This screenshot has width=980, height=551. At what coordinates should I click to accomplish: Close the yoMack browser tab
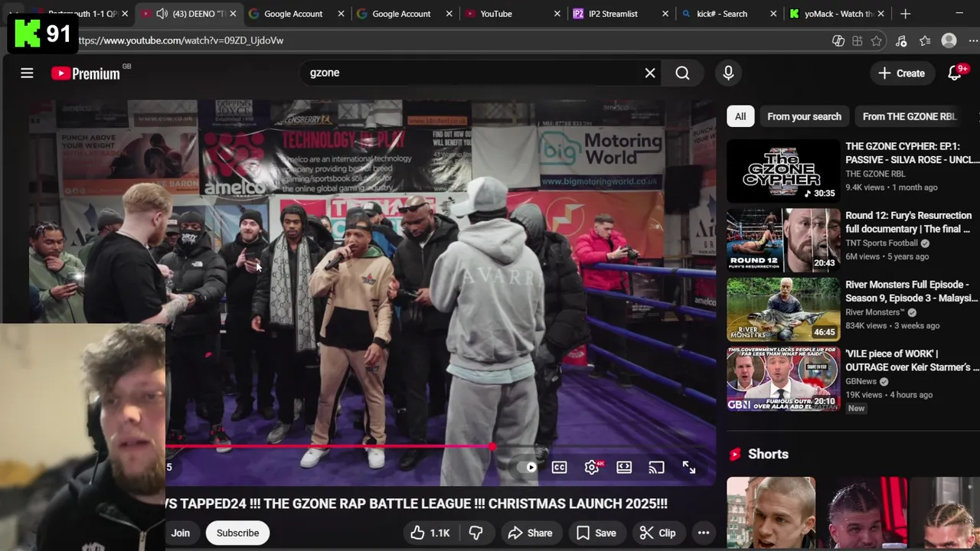point(880,14)
